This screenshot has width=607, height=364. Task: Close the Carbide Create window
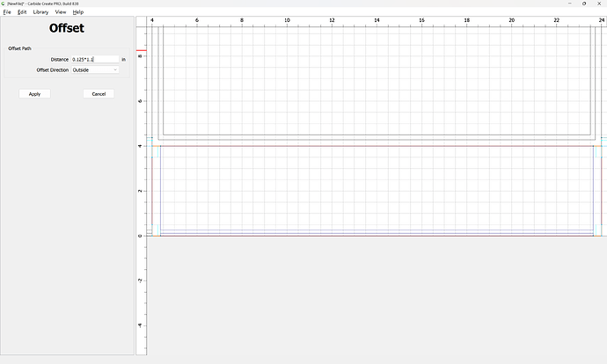[599, 4]
